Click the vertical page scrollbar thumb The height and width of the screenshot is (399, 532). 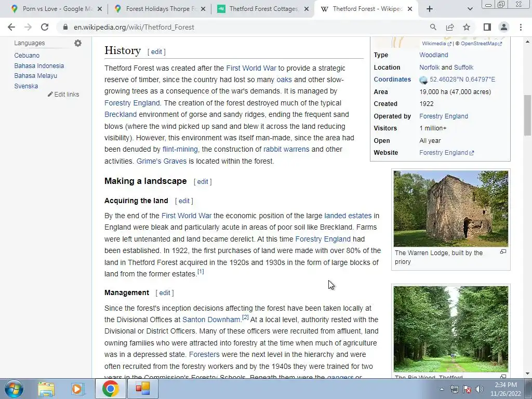527,115
